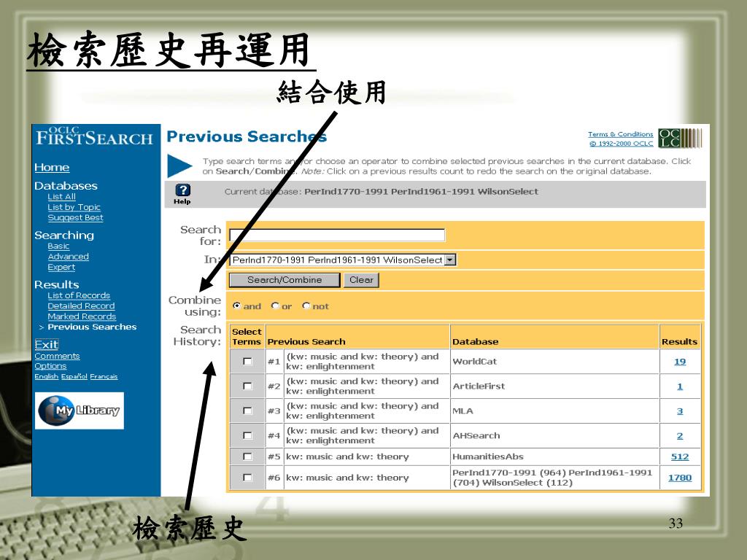This screenshot has height=560, width=747.
Task: Open the My Library logo
Action: [80, 411]
